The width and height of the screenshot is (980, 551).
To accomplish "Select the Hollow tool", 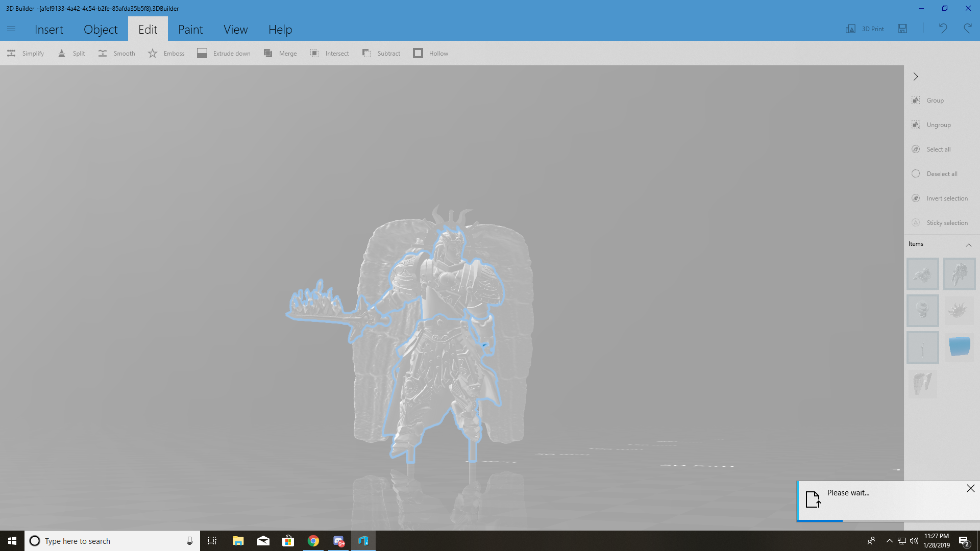I will [x=431, y=53].
